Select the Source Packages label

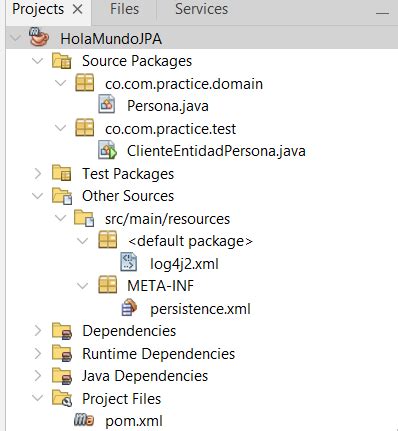tap(137, 61)
